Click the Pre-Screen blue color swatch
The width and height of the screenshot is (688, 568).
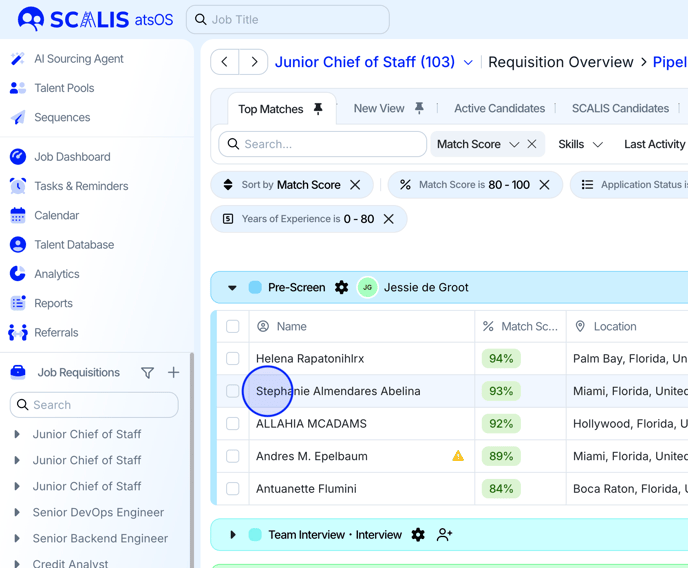pyautogui.click(x=255, y=288)
